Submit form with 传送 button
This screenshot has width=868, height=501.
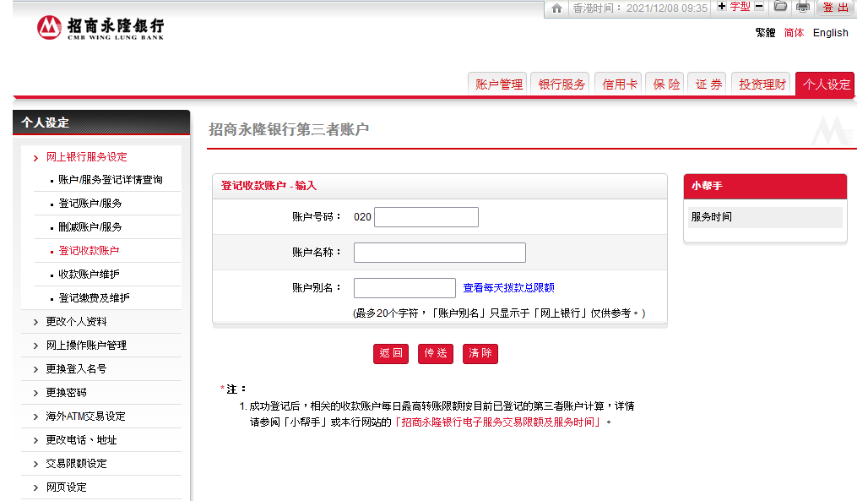click(436, 354)
